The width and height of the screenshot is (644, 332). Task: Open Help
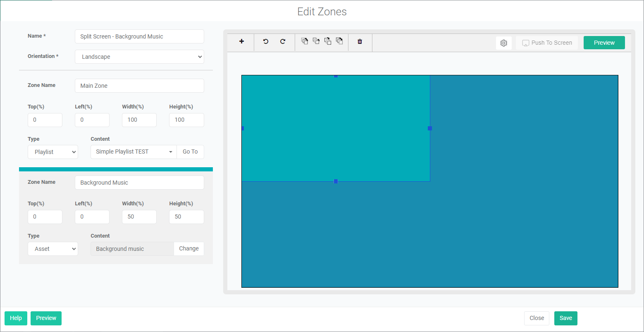[x=16, y=318]
